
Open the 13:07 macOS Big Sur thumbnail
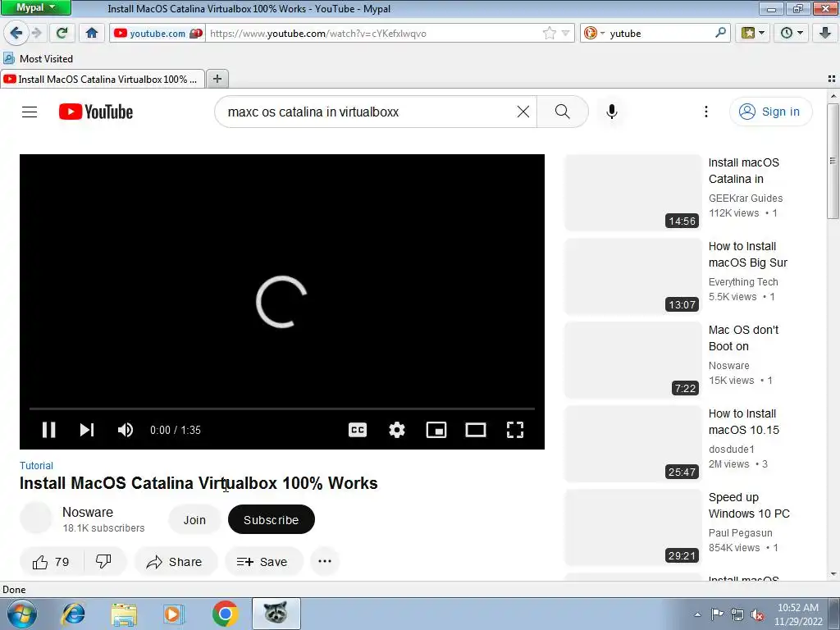633,276
